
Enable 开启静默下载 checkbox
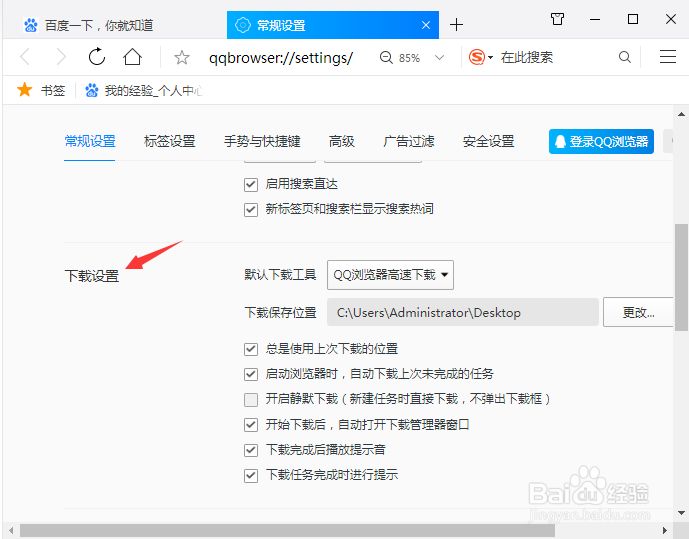[x=251, y=399]
